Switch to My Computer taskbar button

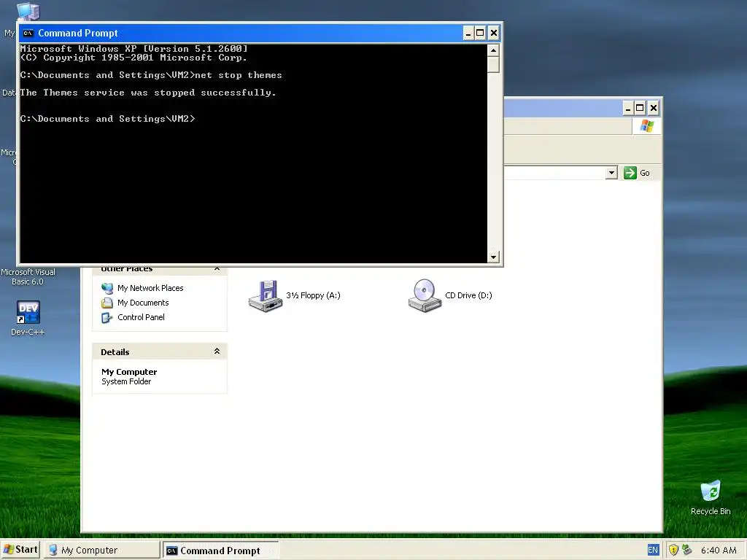coord(102,550)
